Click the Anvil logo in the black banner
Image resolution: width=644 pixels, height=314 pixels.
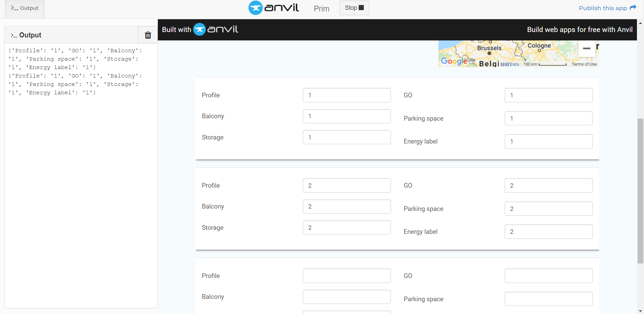tap(200, 29)
